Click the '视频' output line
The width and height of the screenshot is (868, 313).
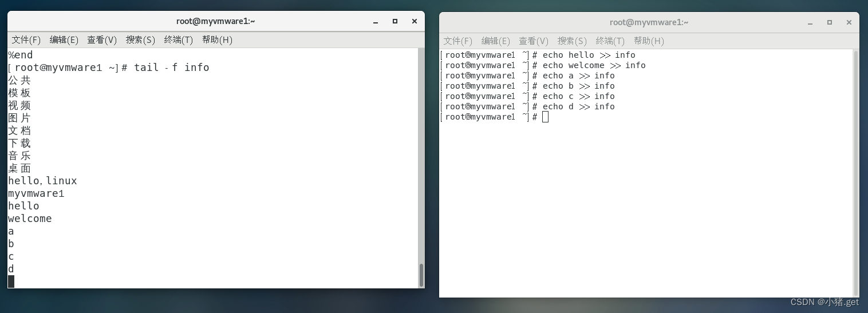[x=19, y=105]
